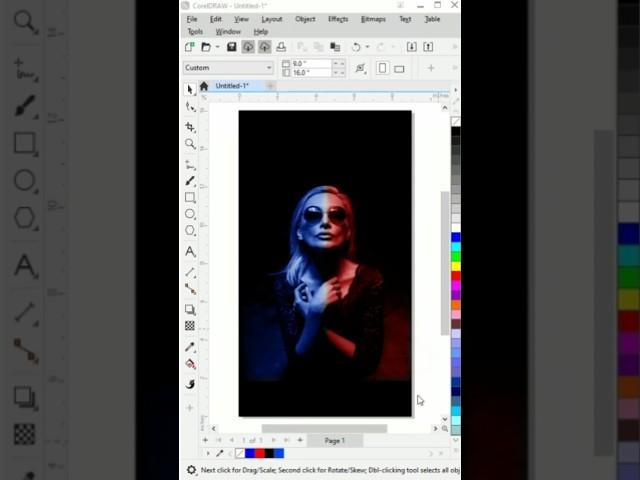The image size is (640, 480).
Task: Select the Parallel Dimension line tool
Action: coord(190,272)
